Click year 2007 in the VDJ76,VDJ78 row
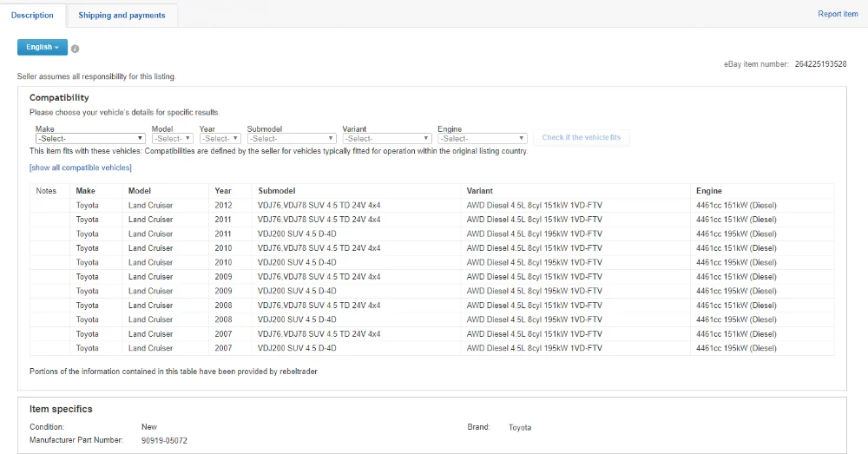 click(x=223, y=334)
